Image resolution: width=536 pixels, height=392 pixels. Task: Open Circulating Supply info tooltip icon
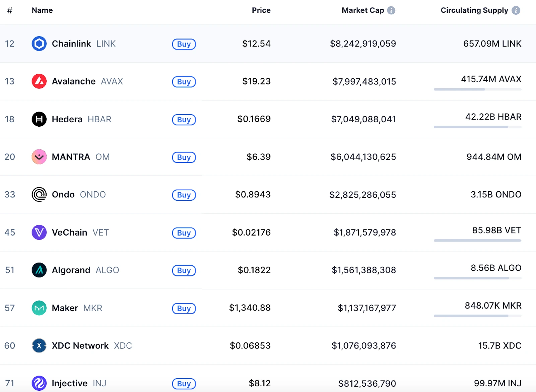point(516,10)
